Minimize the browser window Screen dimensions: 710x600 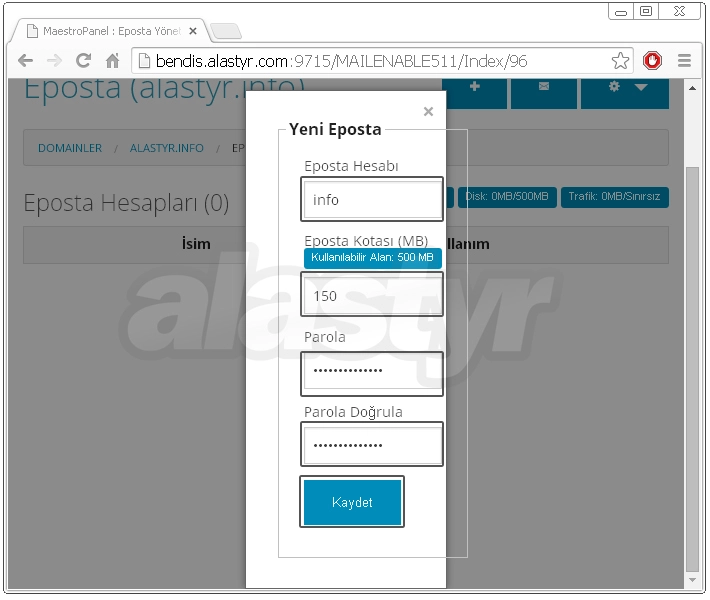tap(621, 12)
